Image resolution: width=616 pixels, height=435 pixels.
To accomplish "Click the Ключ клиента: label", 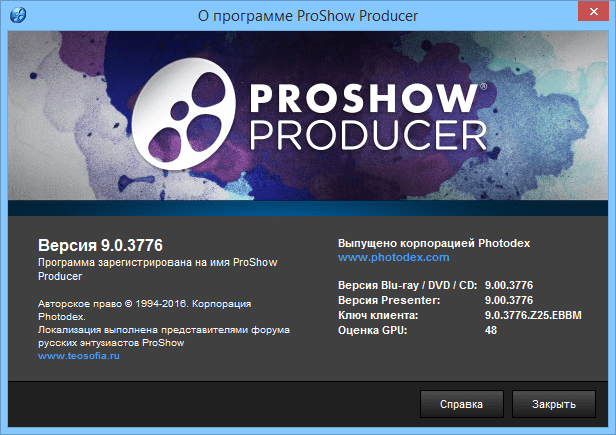I will tap(378, 315).
